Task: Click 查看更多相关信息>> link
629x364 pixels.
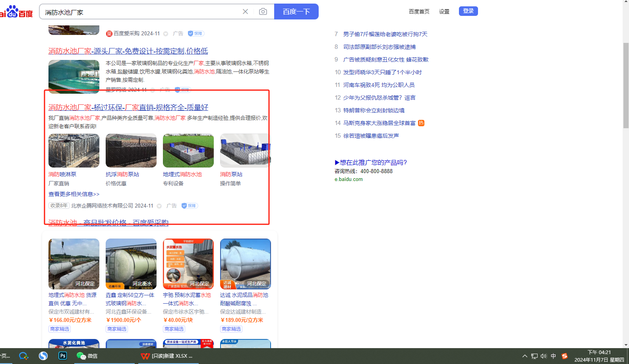Action: 74,194
